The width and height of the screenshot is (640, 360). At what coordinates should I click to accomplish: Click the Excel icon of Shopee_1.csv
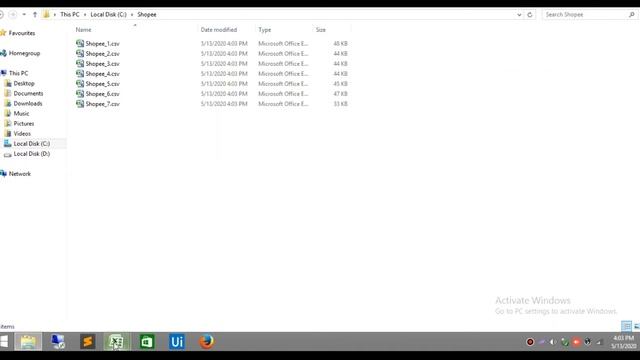coord(80,43)
